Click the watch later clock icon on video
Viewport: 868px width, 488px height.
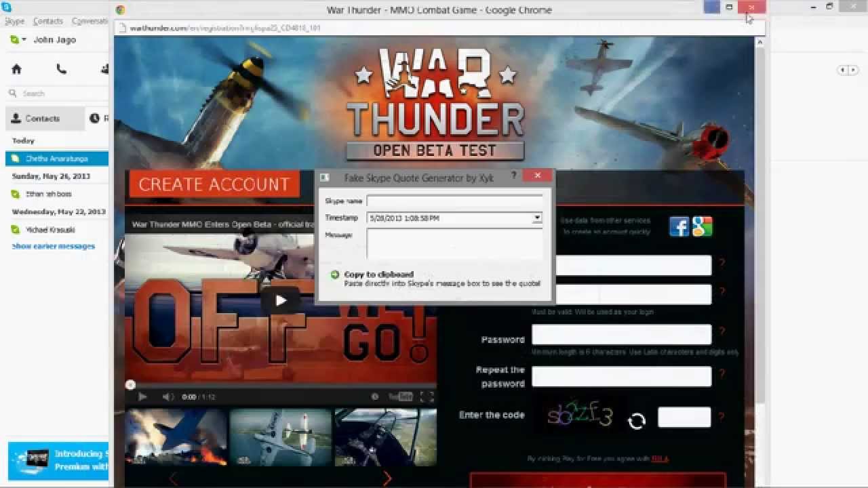374,396
